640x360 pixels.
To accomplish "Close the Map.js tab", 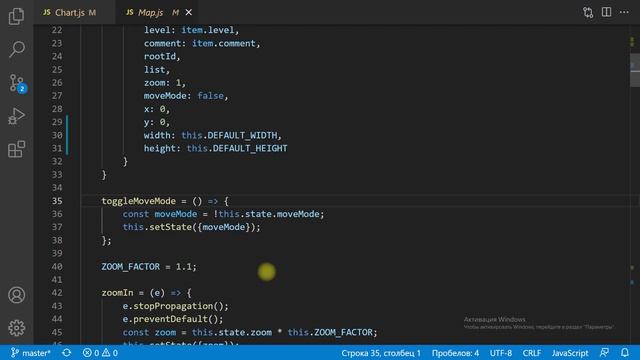I will [189, 13].
